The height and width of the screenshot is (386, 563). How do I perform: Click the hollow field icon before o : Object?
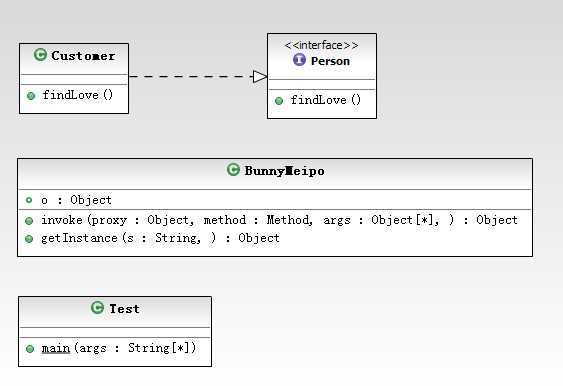(29, 200)
